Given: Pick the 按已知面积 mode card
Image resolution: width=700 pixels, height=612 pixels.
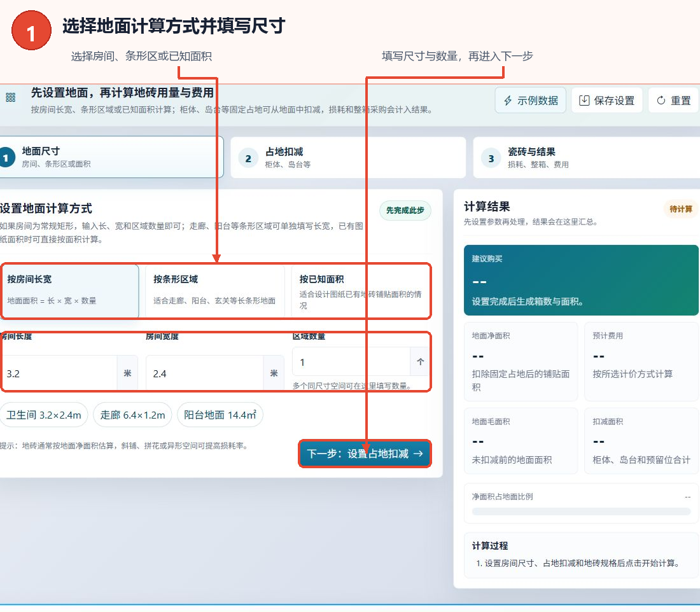Looking at the screenshot, I should coord(361,291).
